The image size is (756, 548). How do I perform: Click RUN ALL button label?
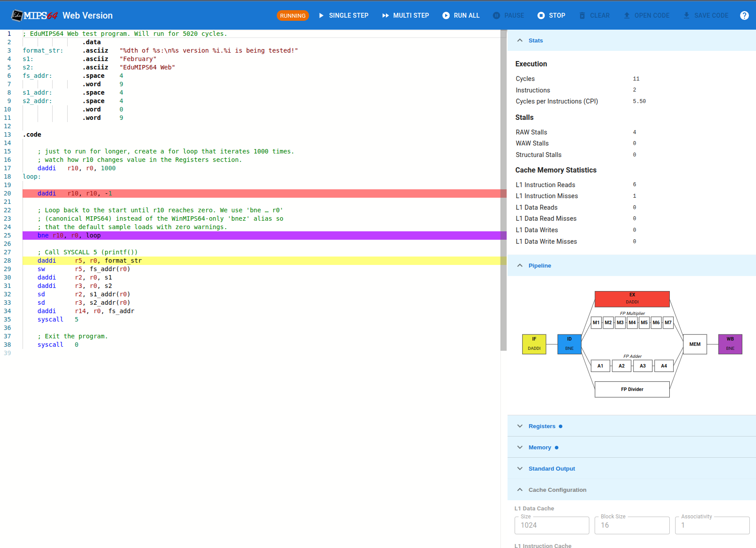coord(466,15)
